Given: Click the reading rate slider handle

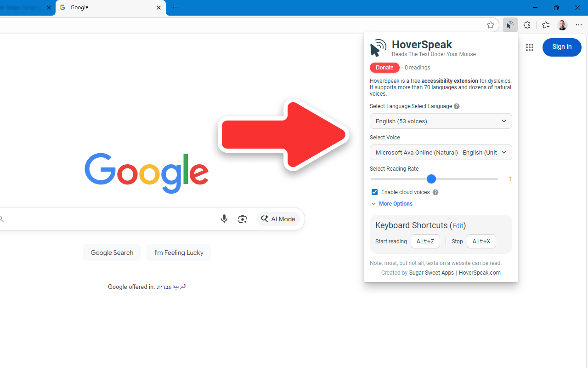Looking at the screenshot, I should tap(431, 179).
